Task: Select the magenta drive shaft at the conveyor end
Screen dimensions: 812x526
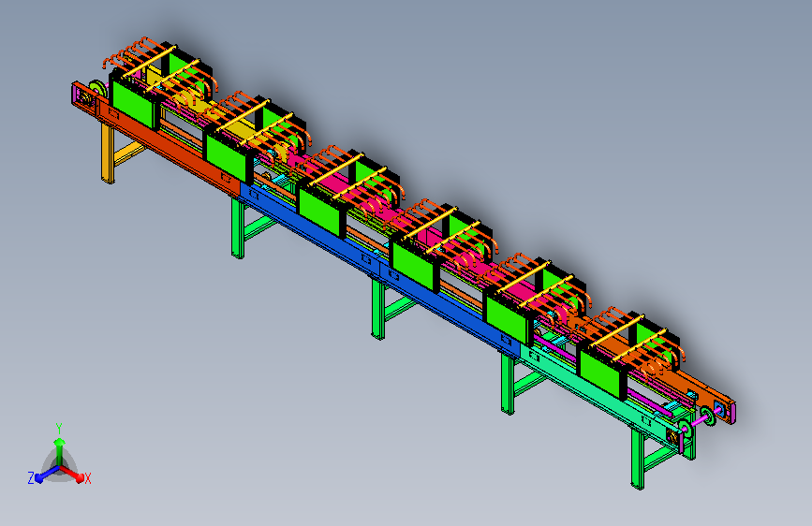Action: [x=700, y=420]
